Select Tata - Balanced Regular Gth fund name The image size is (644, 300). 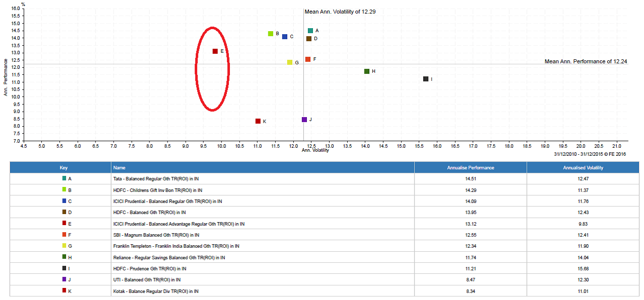[x=155, y=179]
